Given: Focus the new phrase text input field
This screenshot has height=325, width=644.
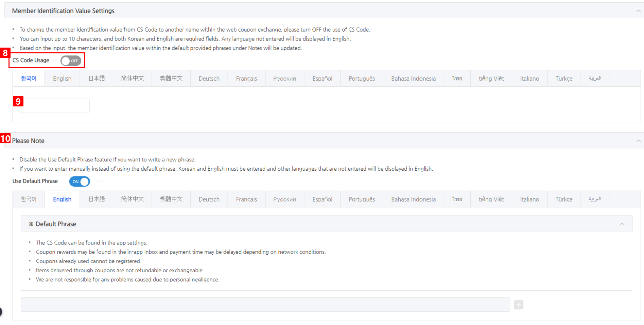Looking at the screenshot, I should (265, 305).
